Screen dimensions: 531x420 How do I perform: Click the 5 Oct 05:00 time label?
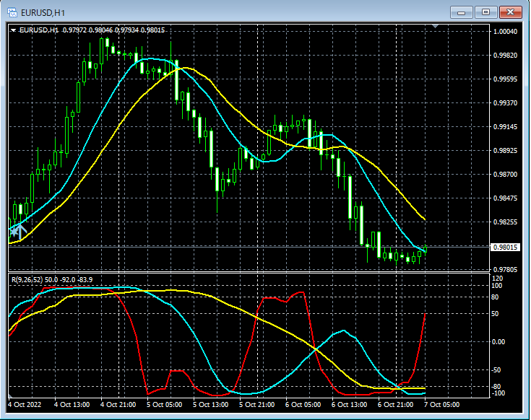(x=164, y=404)
